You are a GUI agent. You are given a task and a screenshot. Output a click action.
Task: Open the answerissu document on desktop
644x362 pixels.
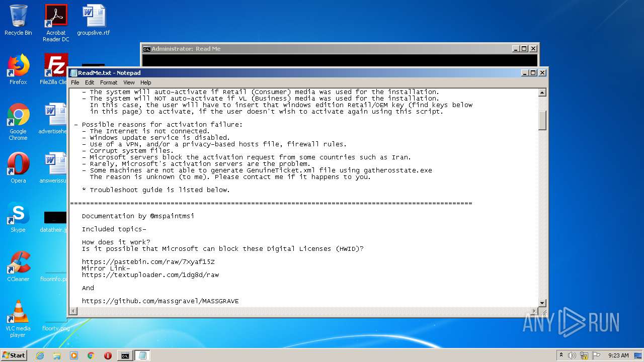(53, 168)
